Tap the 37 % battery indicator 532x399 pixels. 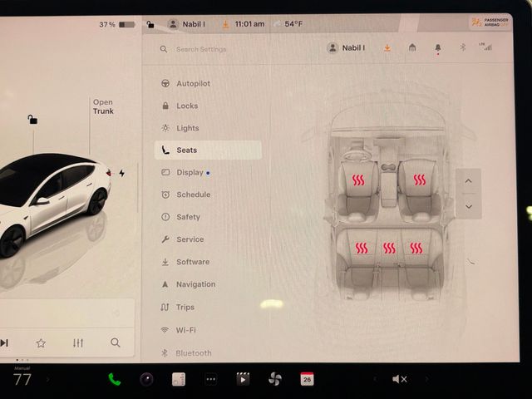pyautogui.click(x=117, y=24)
